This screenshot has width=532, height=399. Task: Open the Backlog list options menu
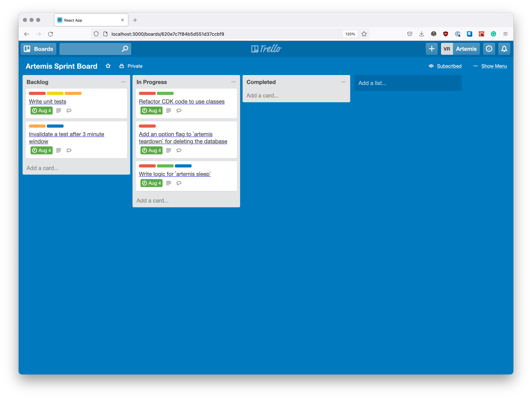123,82
